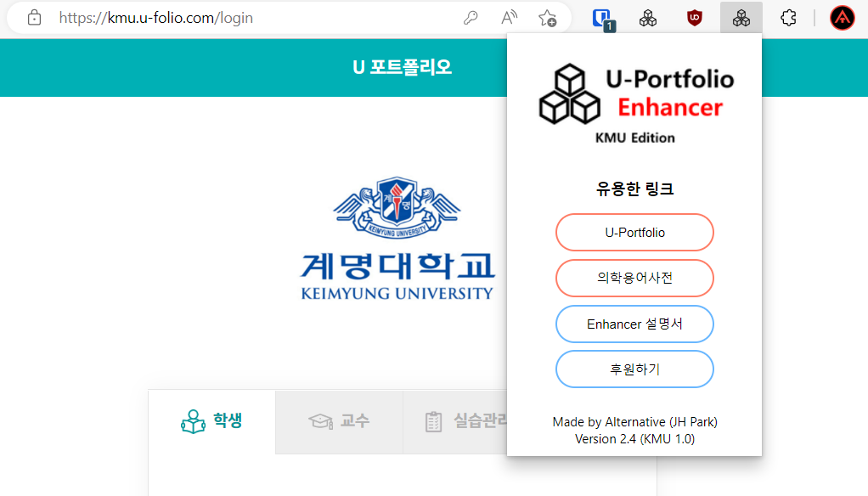Image resolution: width=868 pixels, height=496 pixels.
Task: Click the U-Portfolio Enhancer cube logo
Action: tap(570, 93)
